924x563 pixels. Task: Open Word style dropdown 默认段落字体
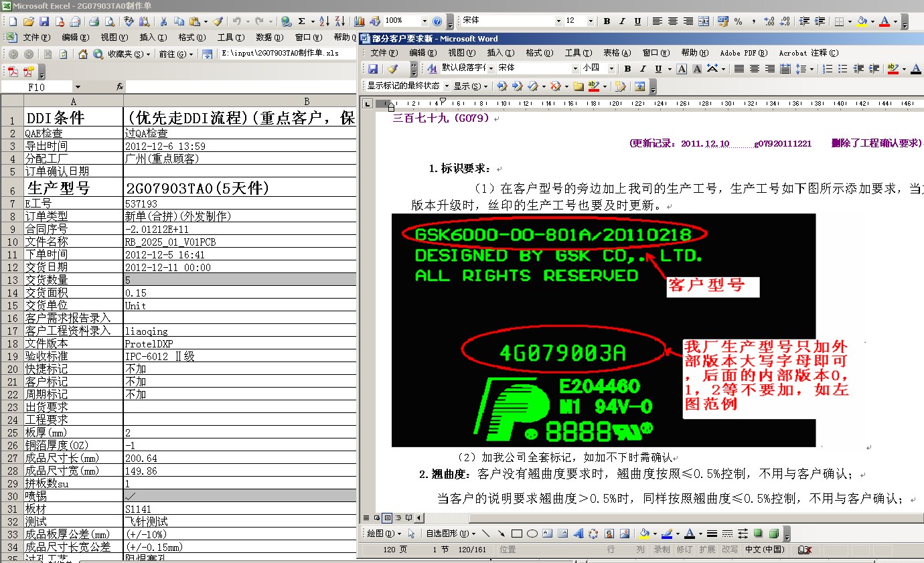pyautogui.click(x=491, y=68)
